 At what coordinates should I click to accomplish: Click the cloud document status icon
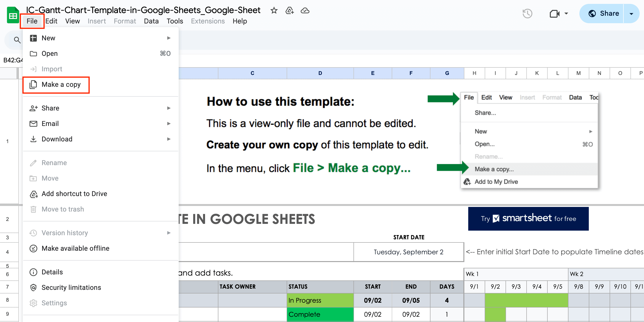click(305, 10)
